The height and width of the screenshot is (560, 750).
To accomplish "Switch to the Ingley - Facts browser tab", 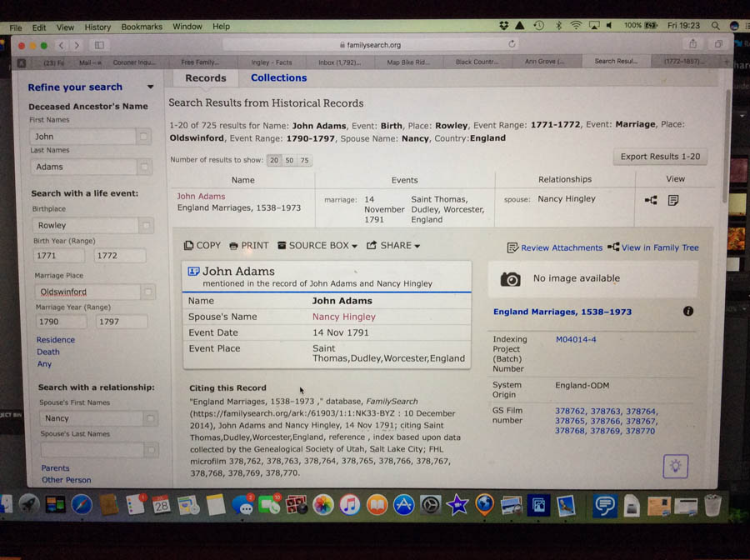I will 271,62.
